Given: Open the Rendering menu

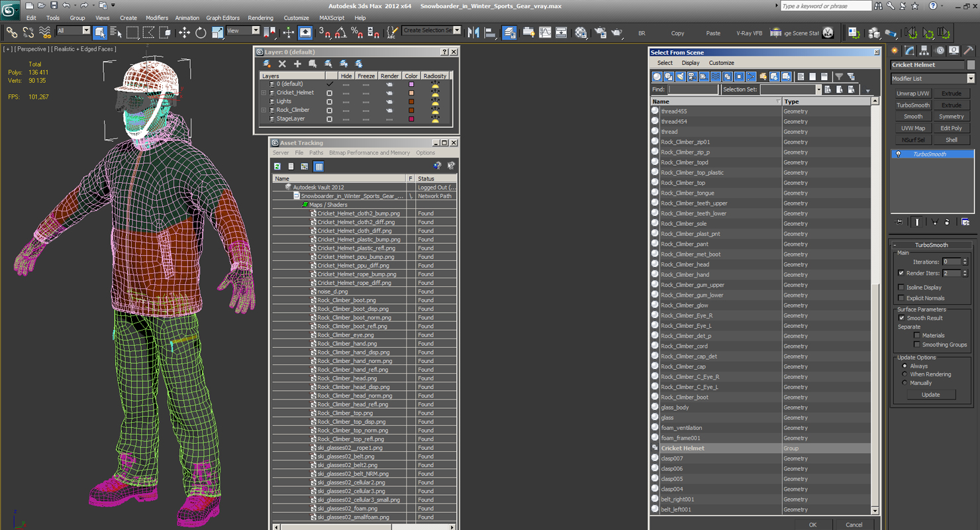Looking at the screenshot, I should tap(260, 18).
